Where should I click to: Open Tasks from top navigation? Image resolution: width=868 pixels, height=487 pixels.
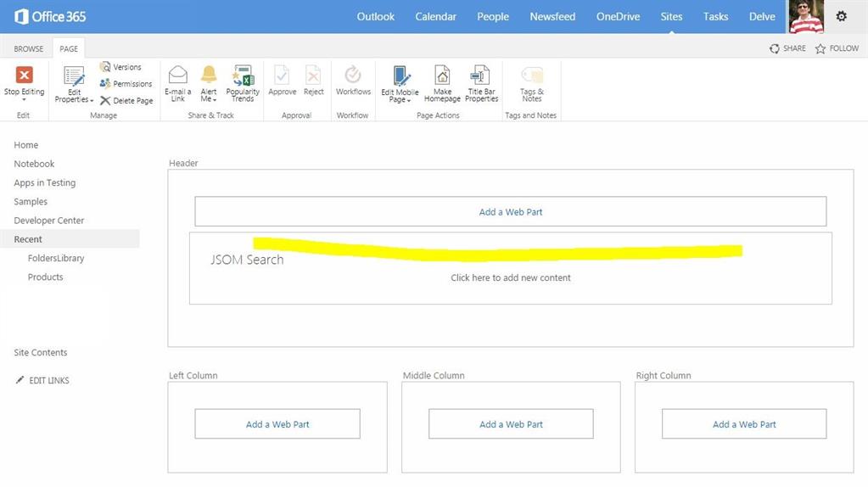pyautogui.click(x=715, y=17)
